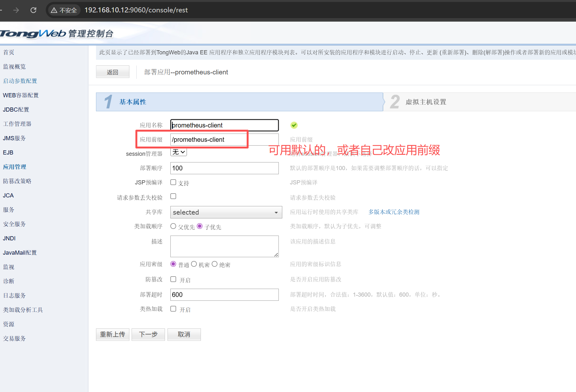Click the green validation checkmark beside 应用名称

point(294,125)
